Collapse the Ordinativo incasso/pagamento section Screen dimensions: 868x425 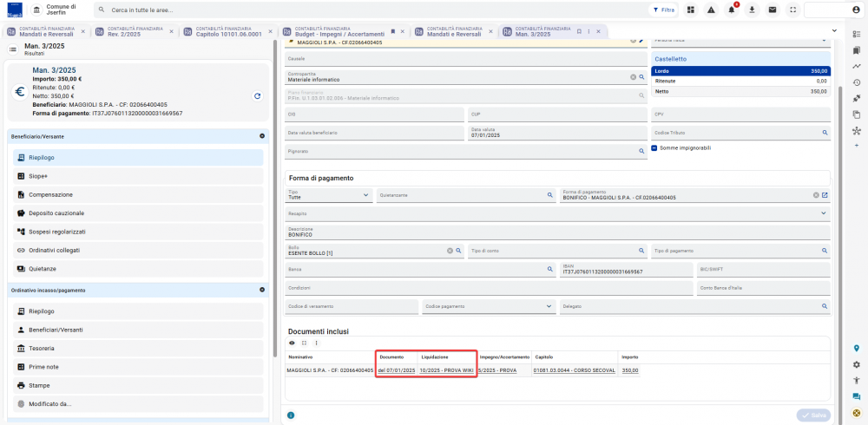tap(262, 290)
